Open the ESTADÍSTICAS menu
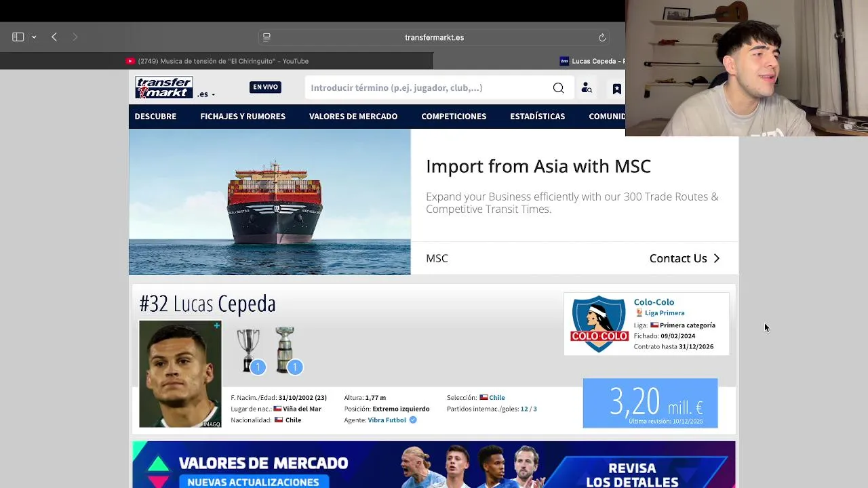The image size is (868, 488). tap(537, 117)
